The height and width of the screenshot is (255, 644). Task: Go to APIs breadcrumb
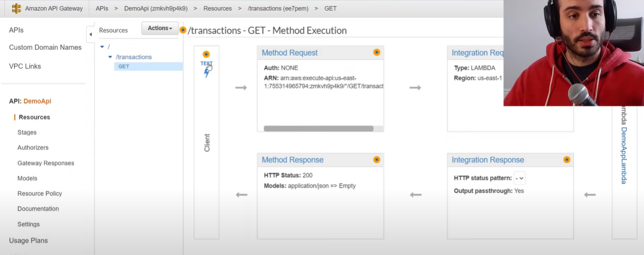(102, 9)
